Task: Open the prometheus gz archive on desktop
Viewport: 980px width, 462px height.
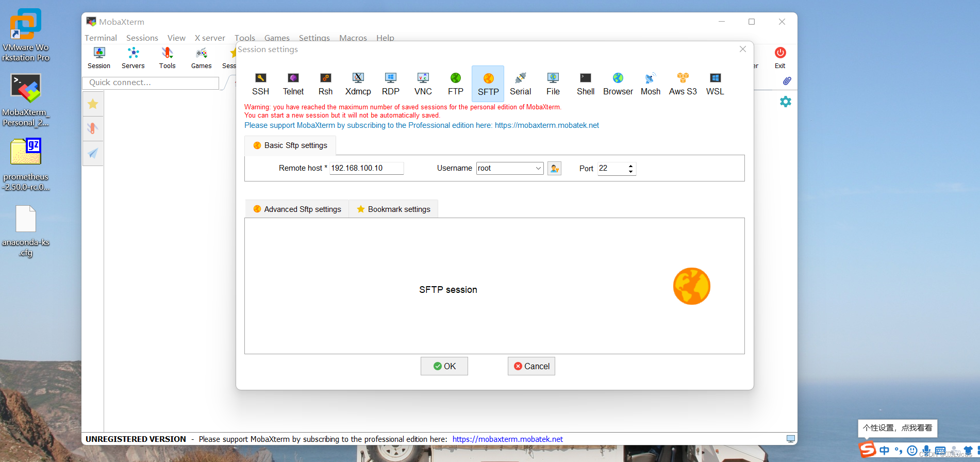Action: (x=26, y=164)
